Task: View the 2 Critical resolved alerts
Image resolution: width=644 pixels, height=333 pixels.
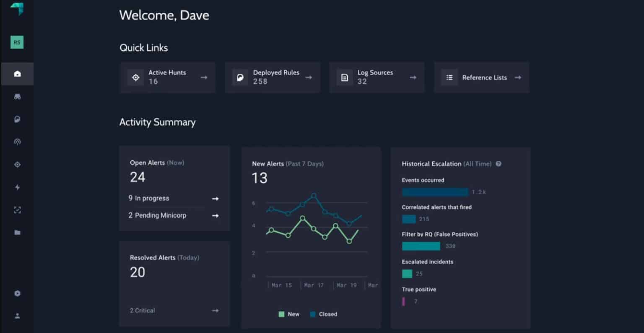Action: [x=215, y=310]
